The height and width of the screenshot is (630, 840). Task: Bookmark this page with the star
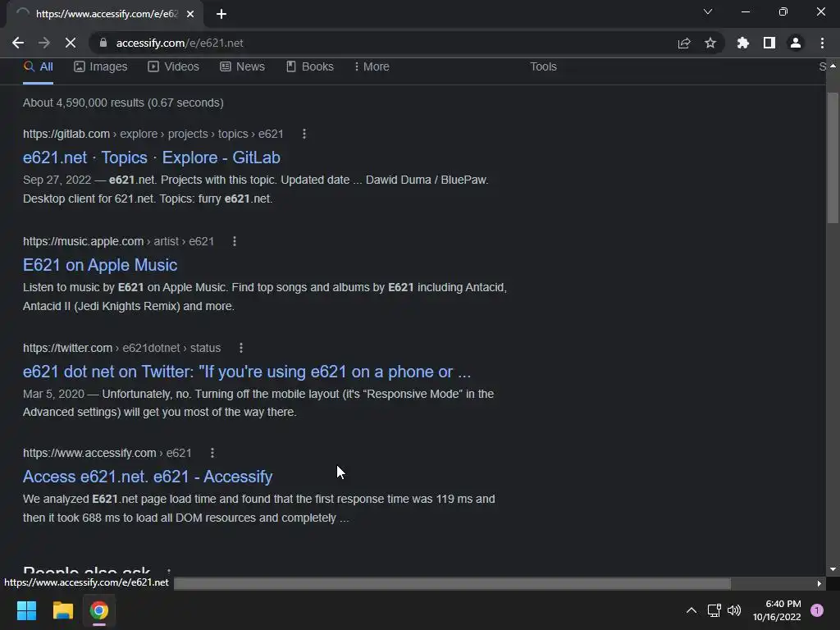[x=710, y=43]
